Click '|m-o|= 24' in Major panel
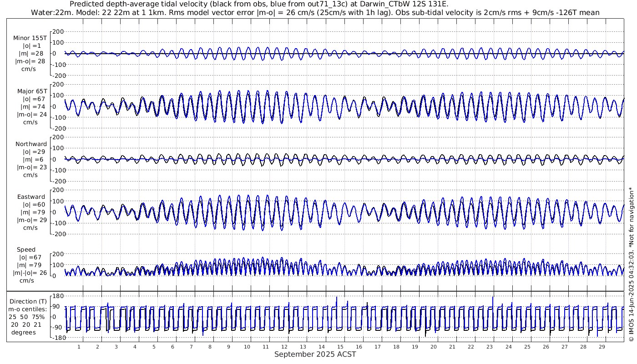Image resolution: width=637 pixels, height=364 pixels. [31, 115]
